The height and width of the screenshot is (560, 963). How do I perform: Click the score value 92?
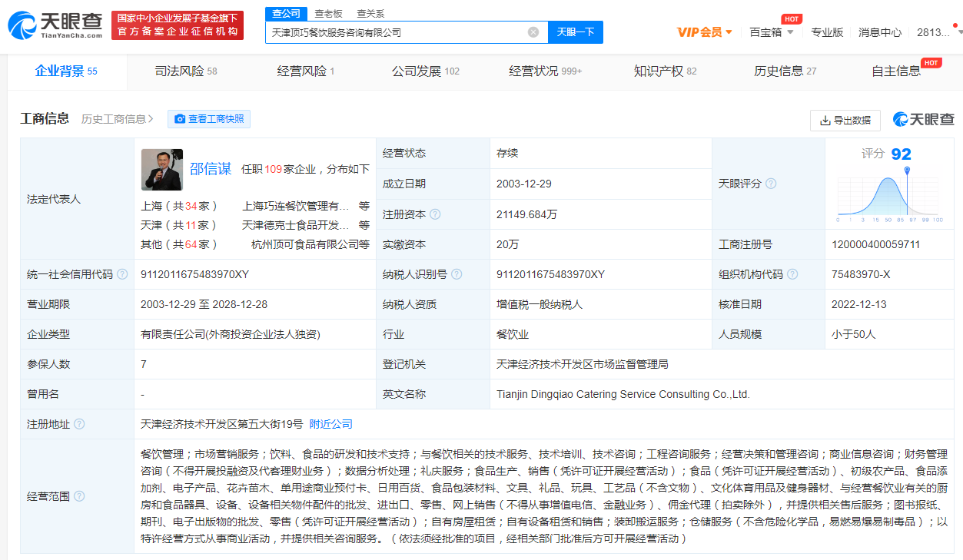901,154
